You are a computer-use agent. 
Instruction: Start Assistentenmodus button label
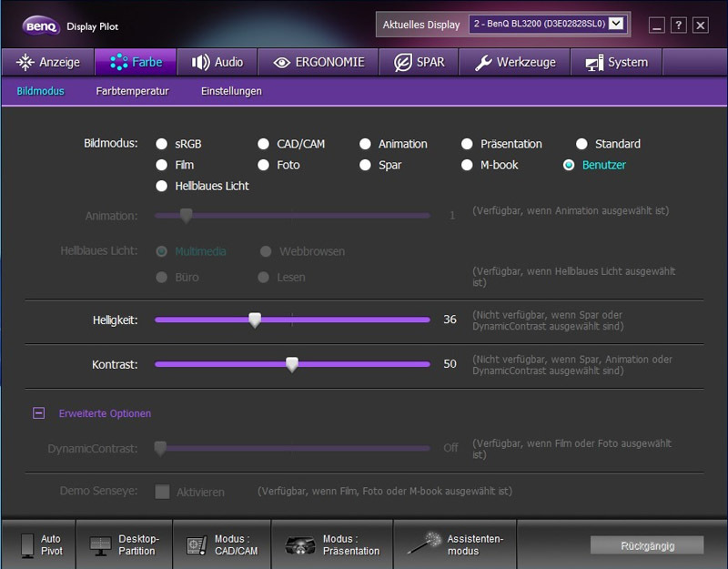point(475,544)
